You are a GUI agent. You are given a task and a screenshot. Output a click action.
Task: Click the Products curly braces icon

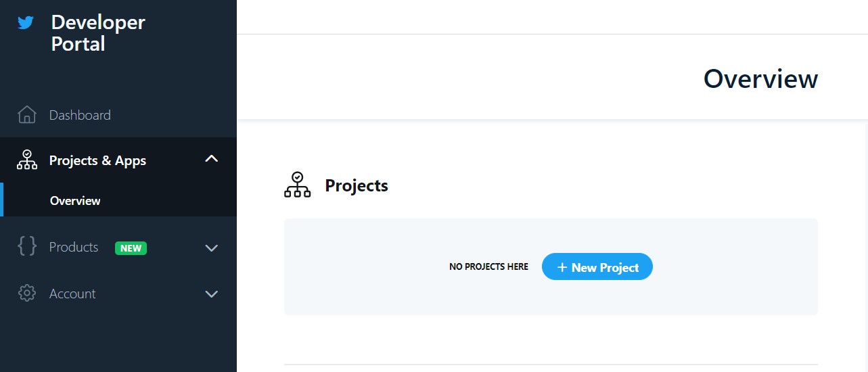(x=26, y=247)
